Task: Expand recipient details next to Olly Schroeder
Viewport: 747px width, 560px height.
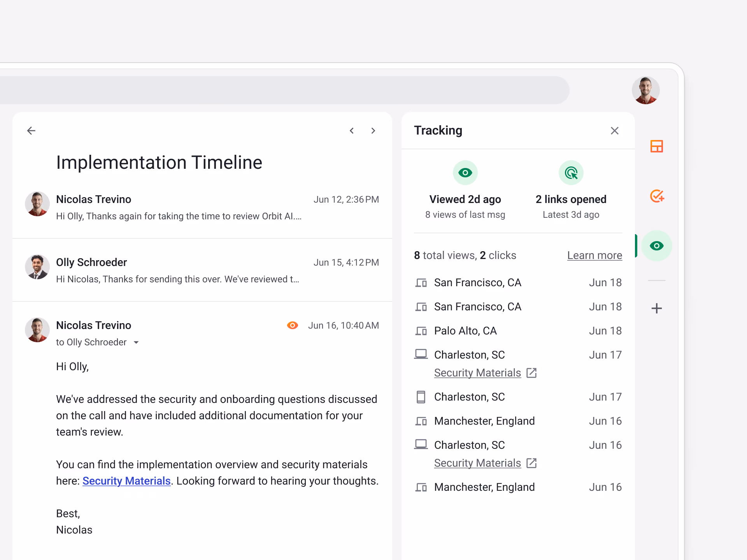Action: 136,343
